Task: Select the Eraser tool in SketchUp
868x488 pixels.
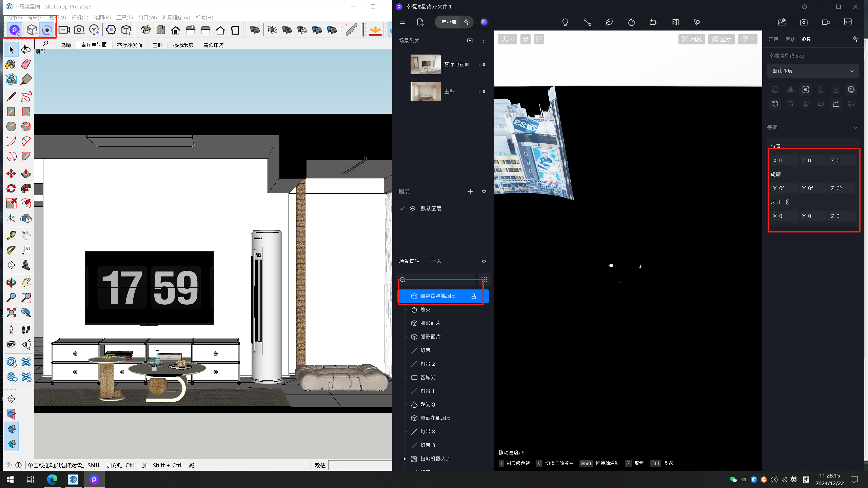Action: (x=26, y=64)
